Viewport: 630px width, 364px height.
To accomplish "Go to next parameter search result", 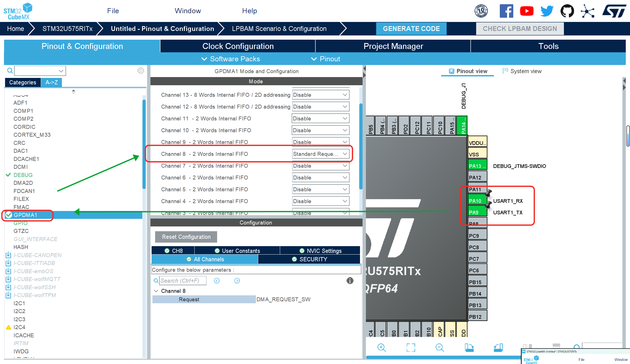I will (237, 280).
